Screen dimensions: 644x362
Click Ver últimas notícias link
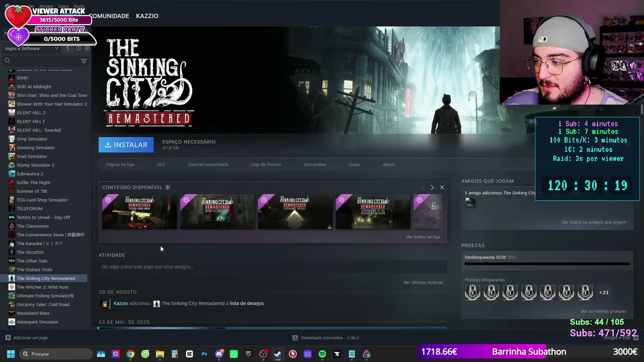click(x=423, y=283)
